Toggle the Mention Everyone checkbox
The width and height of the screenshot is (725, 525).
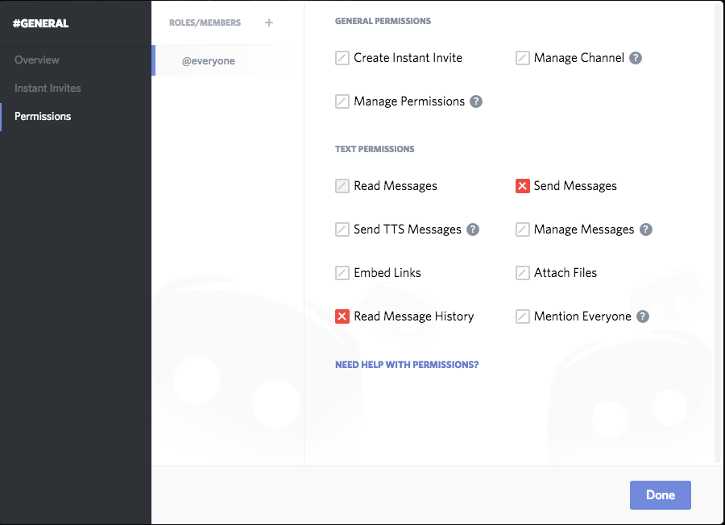point(522,316)
